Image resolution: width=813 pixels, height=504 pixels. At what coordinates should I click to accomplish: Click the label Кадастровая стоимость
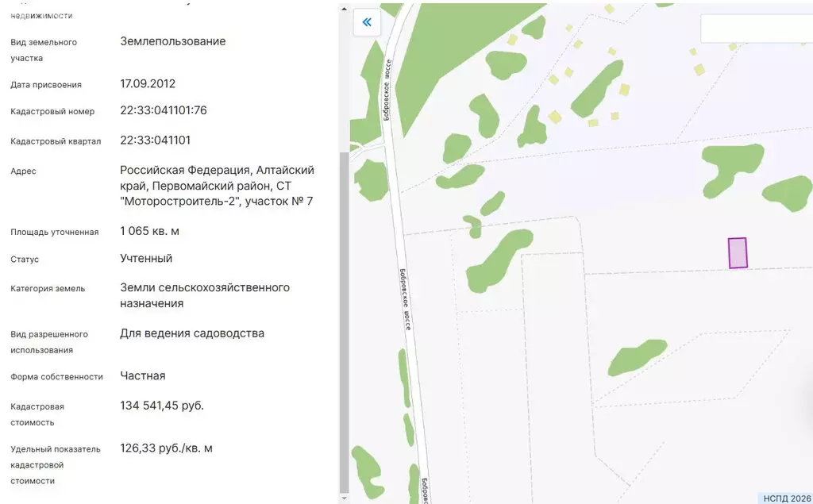coord(37,414)
